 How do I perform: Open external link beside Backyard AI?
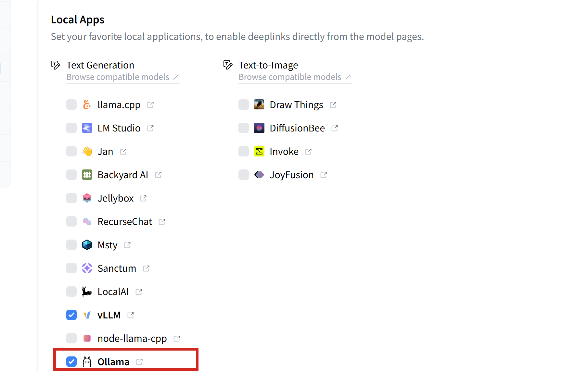coord(158,175)
